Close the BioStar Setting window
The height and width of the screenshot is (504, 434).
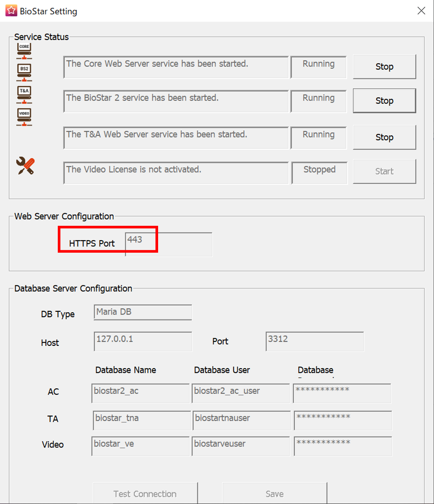pyautogui.click(x=421, y=11)
